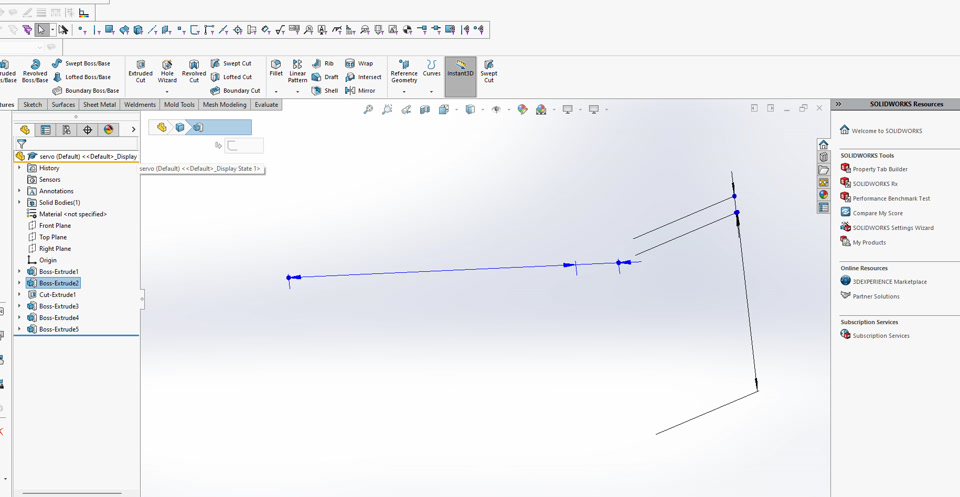This screenshot has width=960, height=497.
Task: Toggle Instant3D mode
Action: click(460, 77)
